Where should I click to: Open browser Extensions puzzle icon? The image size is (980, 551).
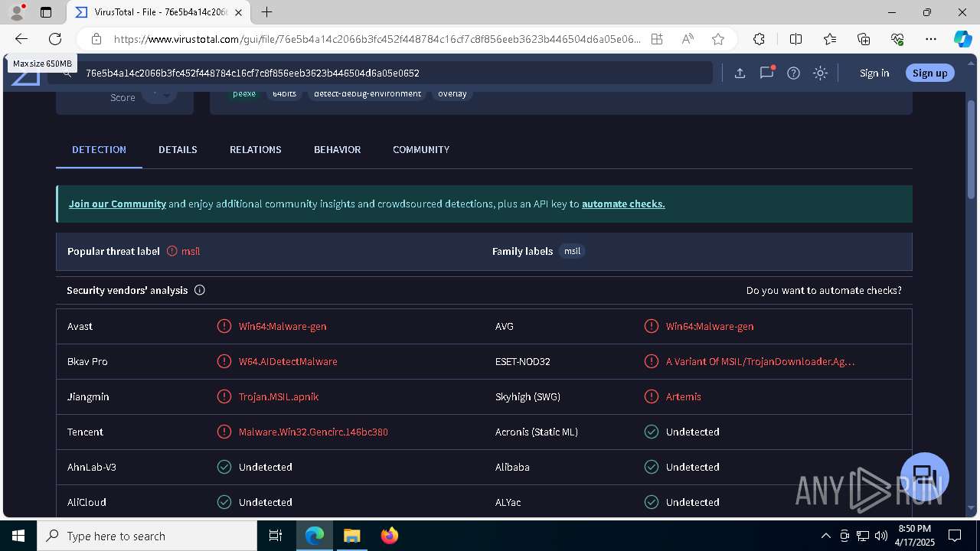pos(759,39)
